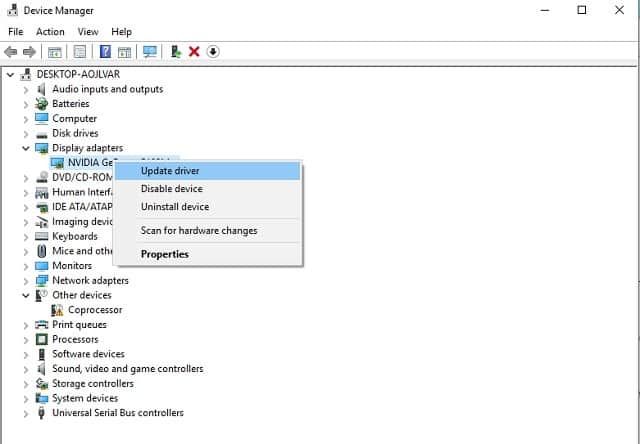Select the Network adapters label
The image size is (640, 444).
point(90,281)
